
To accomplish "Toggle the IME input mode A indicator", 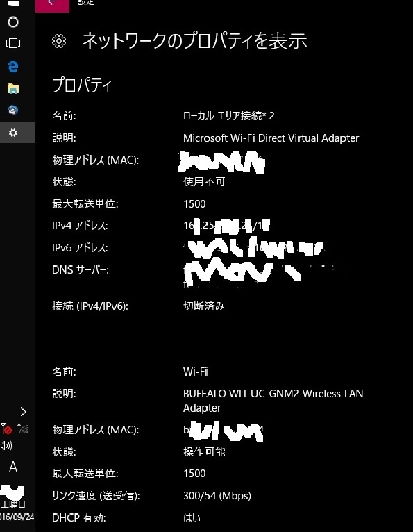I will pos(13,467).
